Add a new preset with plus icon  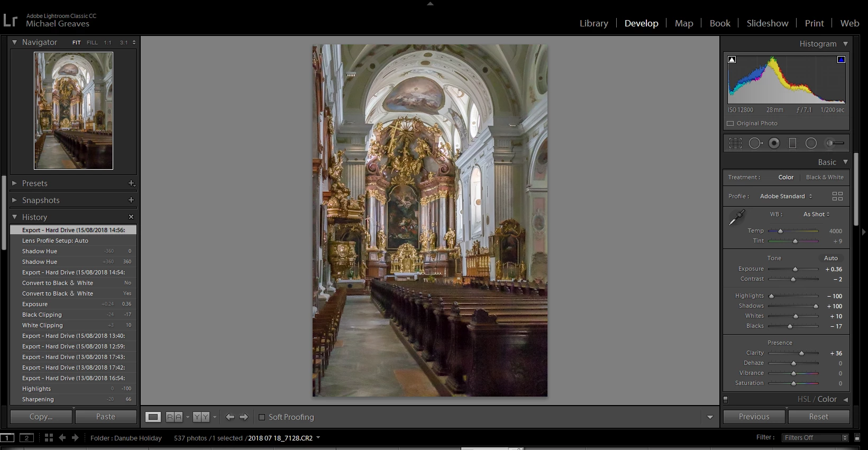131,183
